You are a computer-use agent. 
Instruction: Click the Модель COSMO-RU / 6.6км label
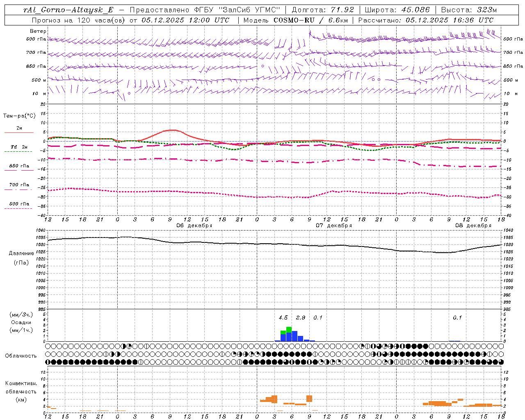coord(295,20)
